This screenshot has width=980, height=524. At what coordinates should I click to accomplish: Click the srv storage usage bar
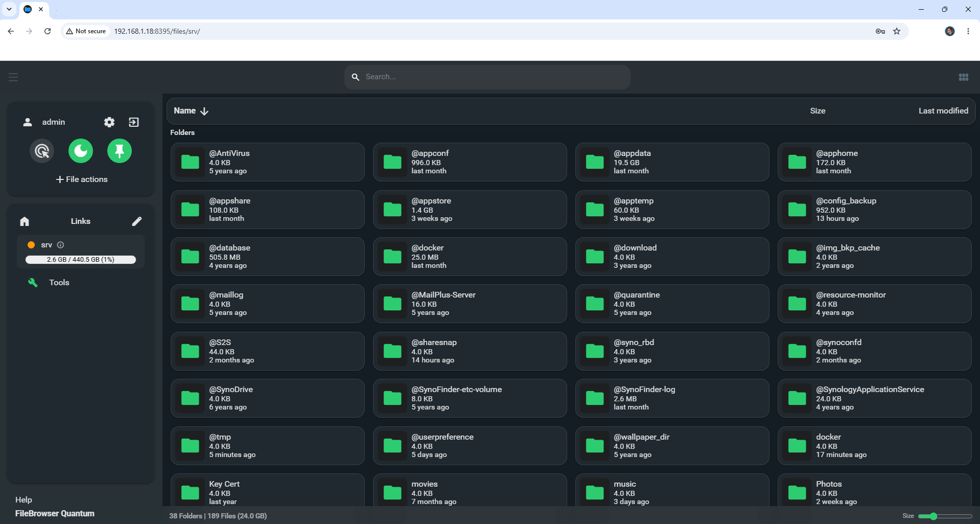pos(81,260)
